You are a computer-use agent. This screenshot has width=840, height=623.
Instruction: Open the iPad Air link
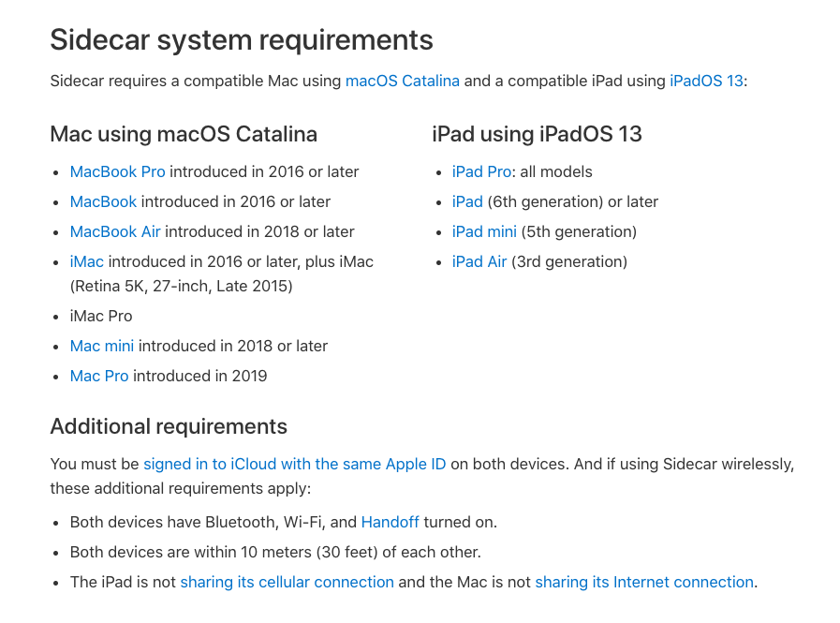click(x=479, y=261)
